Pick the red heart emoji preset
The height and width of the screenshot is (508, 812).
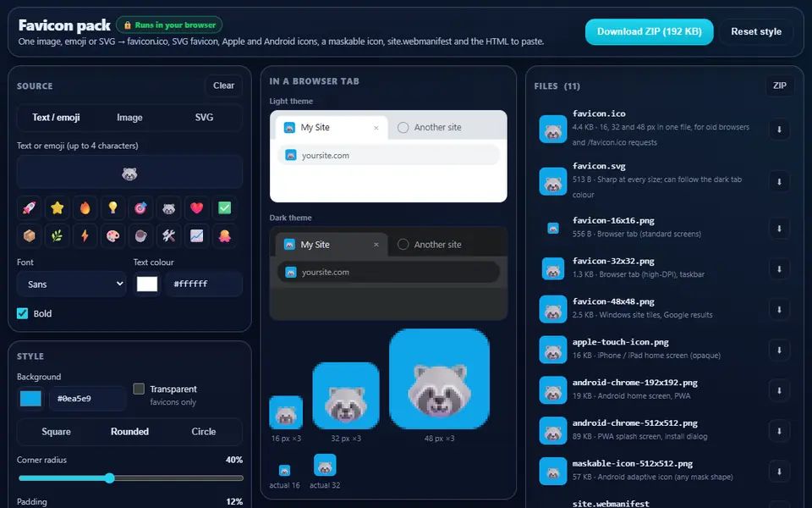pos(197,208)
